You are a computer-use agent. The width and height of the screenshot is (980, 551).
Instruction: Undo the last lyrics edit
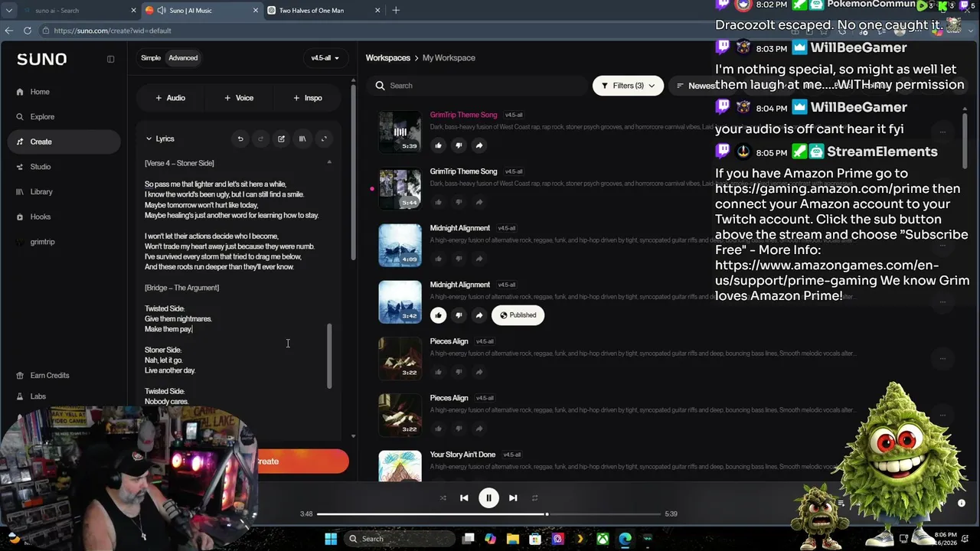pos(240,139)
